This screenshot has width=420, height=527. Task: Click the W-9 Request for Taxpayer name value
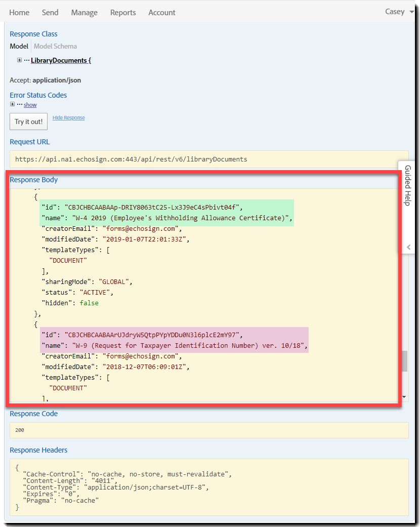click(x=188, y=345)
